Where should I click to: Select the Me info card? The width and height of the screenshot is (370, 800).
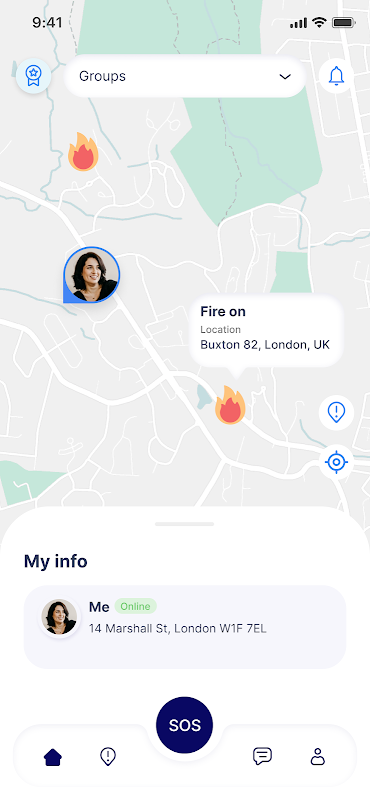point(185,627)
